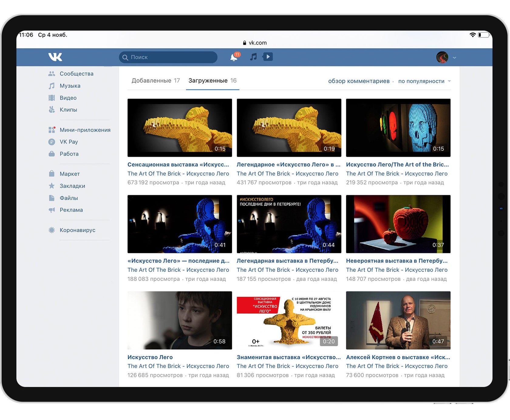Click the Коронавирус sidebar icon
This screenshot has height=420, width=510.
click(52, 230)
